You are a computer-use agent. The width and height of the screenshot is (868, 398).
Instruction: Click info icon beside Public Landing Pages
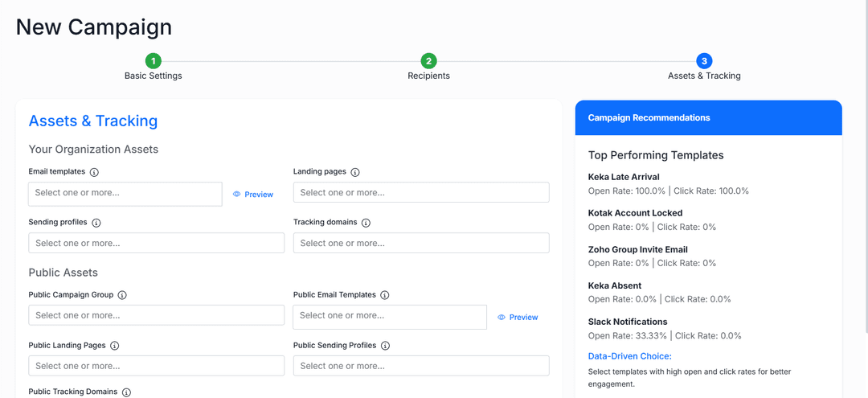114,346
